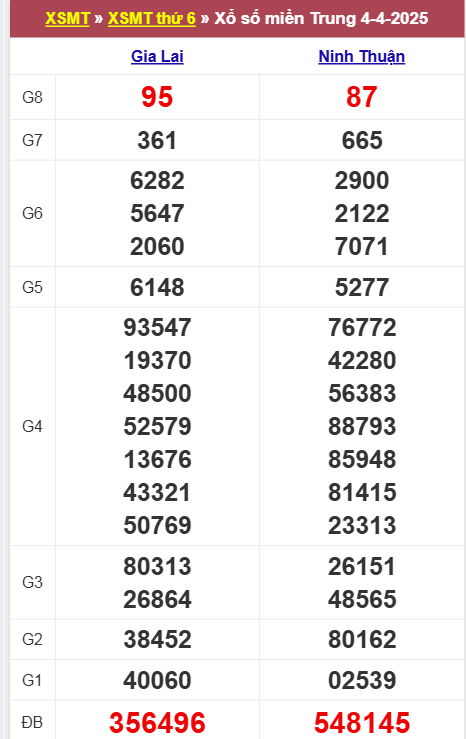Image resolution: width=466 pixels, height=739 pixels.
Task: Select the G7 row label
Action: tap(32, 140)
